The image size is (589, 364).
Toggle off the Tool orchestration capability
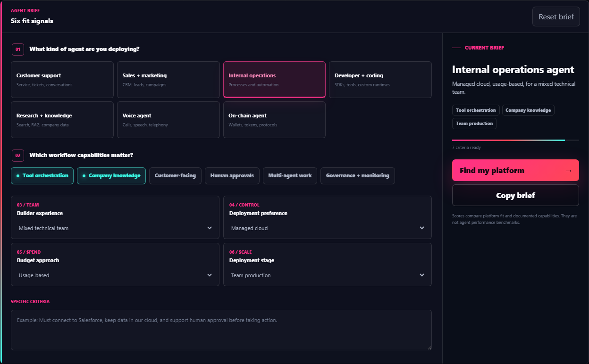[x=42, y=176]
